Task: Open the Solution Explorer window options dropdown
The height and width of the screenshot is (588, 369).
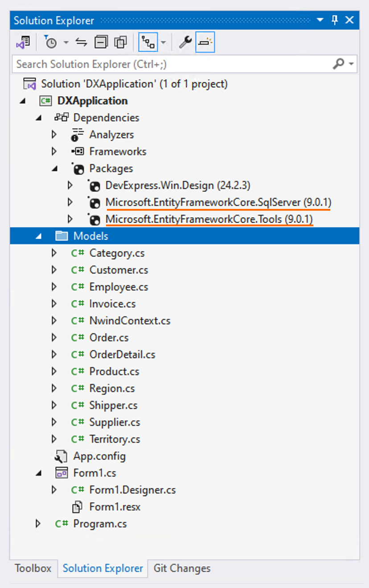Action: coord(320,20)
